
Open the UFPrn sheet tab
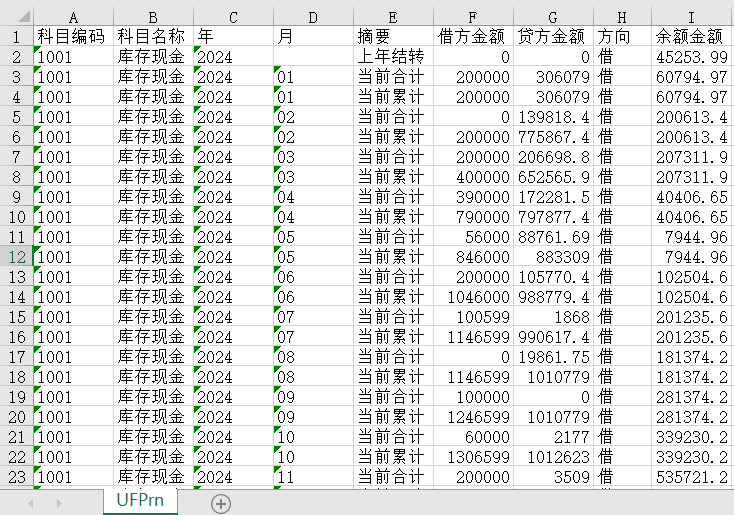click(x=140, y=500)
